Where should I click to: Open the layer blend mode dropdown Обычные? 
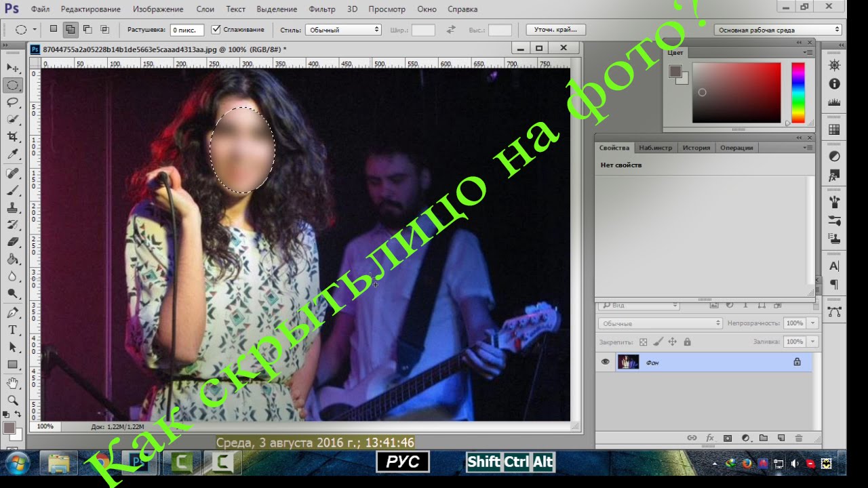(660, 323)
